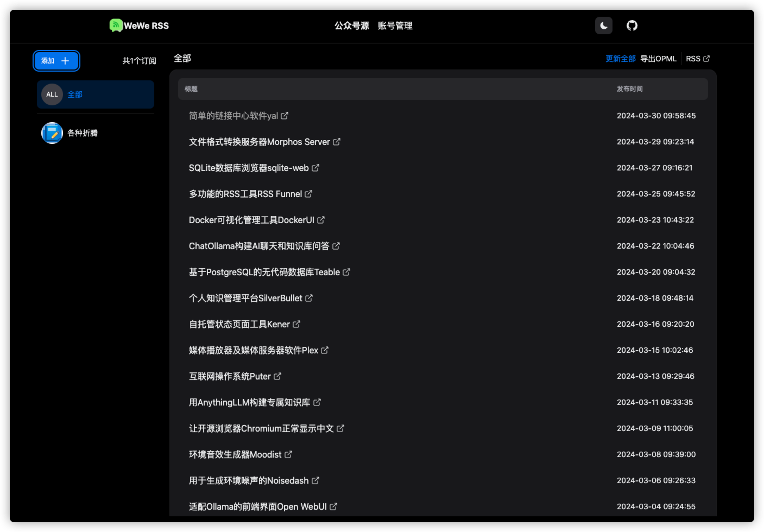
Task: Open article 用AnythingLLM构建专属知识库
Action: (x=250, y=402)
